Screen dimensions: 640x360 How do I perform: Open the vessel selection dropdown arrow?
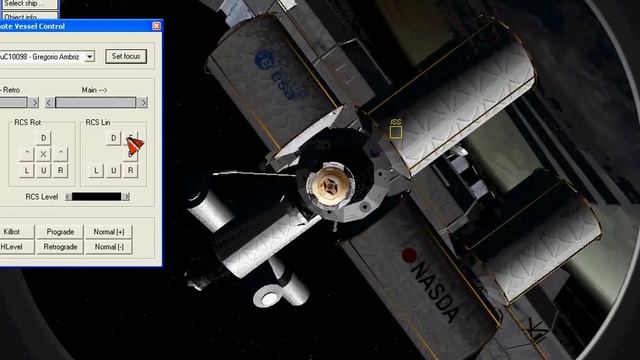[90, 57]
